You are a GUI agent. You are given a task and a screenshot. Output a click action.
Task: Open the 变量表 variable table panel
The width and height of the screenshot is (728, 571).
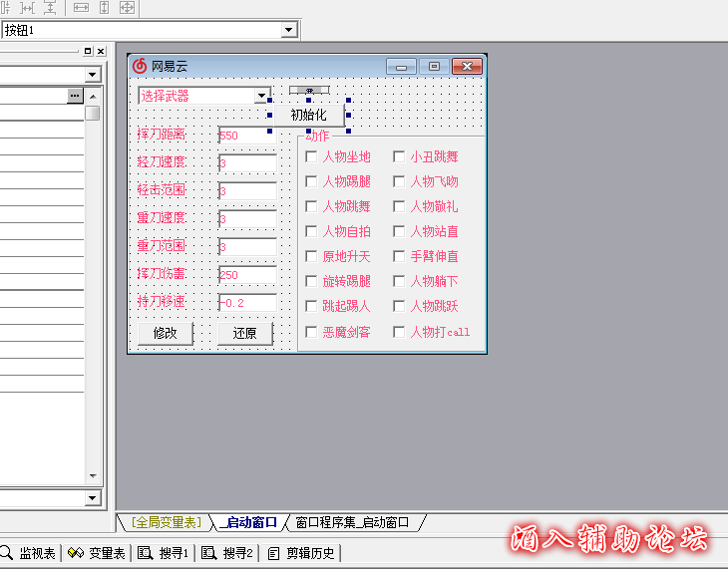[x=97, y=553]
